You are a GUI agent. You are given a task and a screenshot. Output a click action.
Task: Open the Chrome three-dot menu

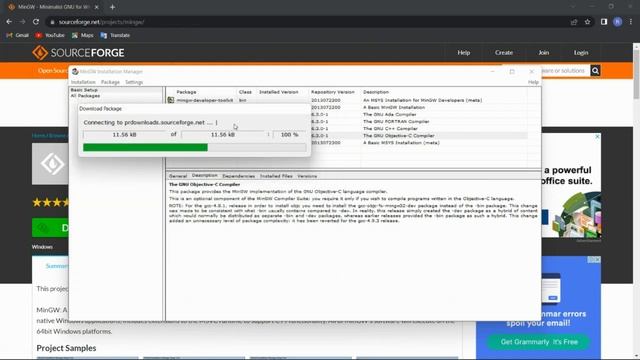pos(631,22)
